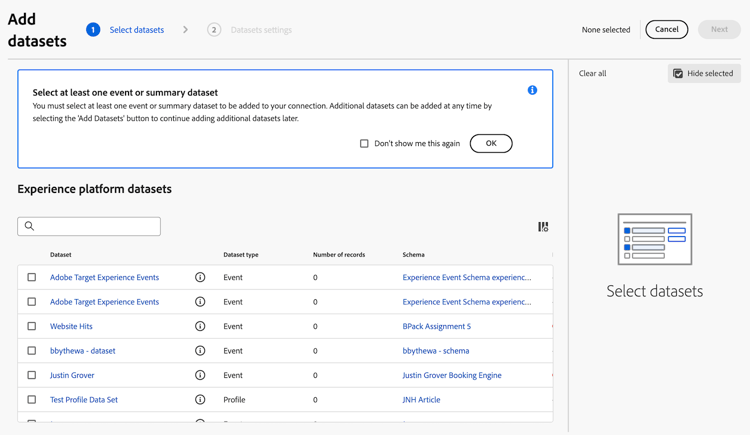Cancel adding datasets

click(x=666, y=29)
